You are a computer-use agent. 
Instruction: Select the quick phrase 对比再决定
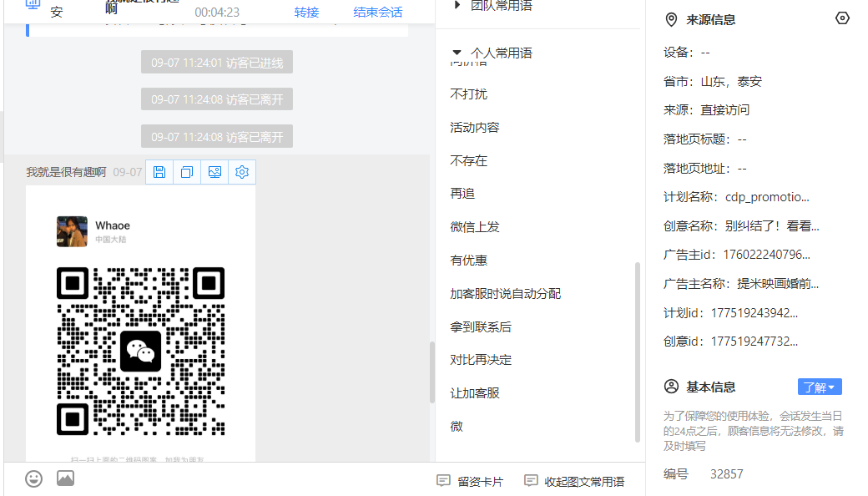pos(481,360)
